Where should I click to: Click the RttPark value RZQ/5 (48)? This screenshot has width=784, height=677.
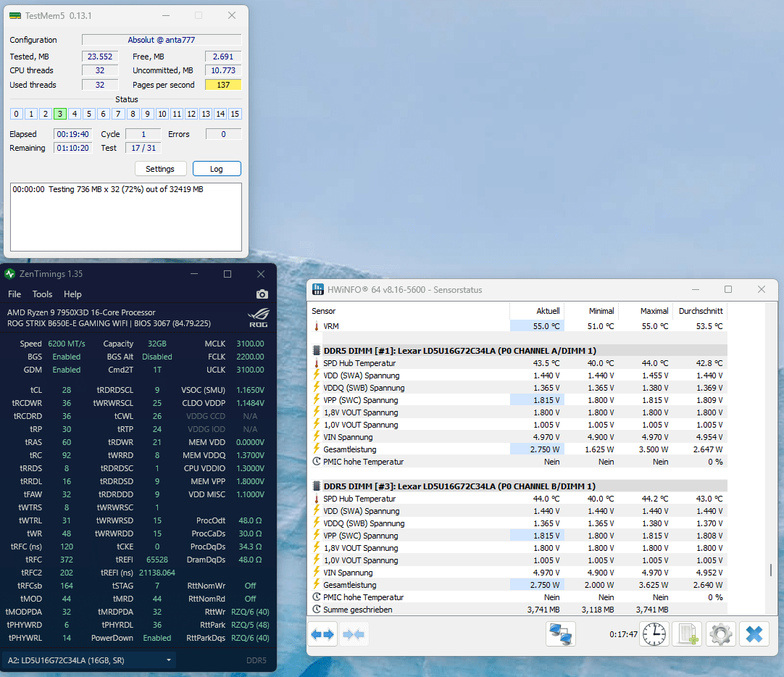tap(250, 625)
